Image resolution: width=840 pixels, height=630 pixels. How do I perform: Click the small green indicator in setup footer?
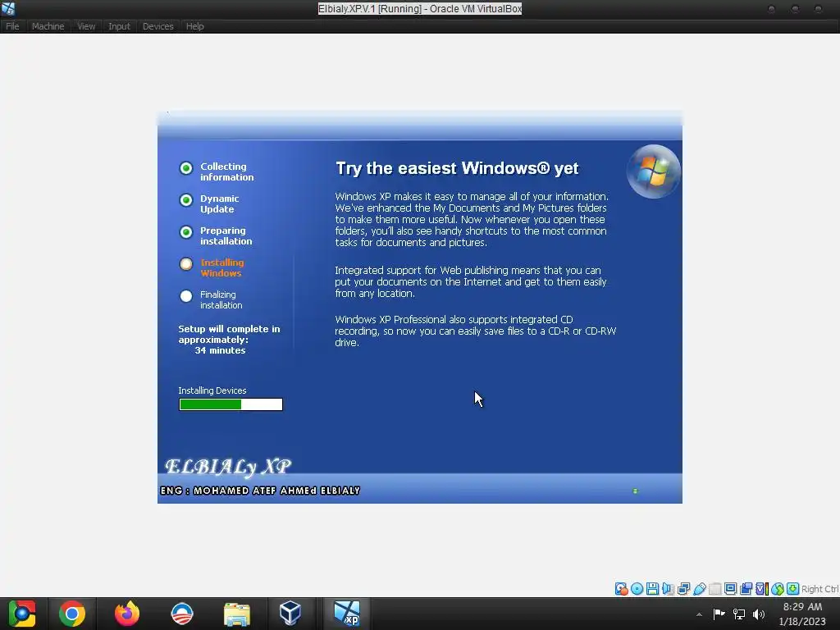[636, 491]
